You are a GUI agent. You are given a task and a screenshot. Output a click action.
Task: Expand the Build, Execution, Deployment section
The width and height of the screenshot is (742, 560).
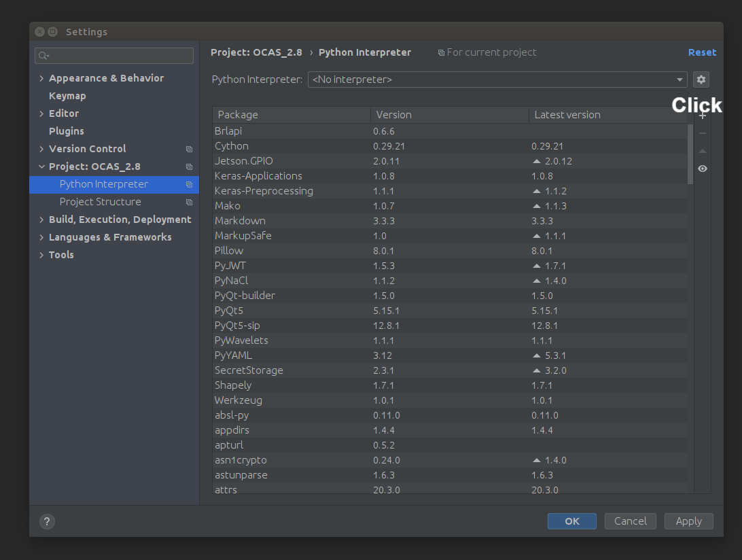pyautogui.click(x=41, y=220)
